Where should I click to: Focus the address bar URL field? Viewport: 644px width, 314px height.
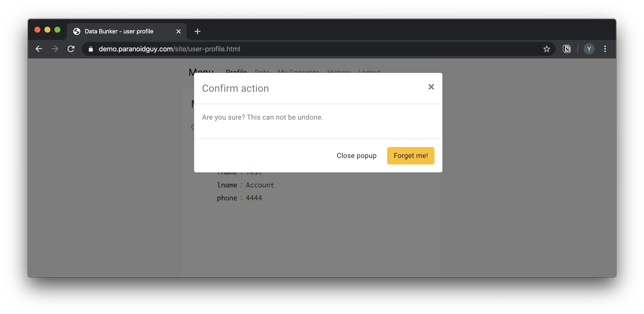[275, 49]
